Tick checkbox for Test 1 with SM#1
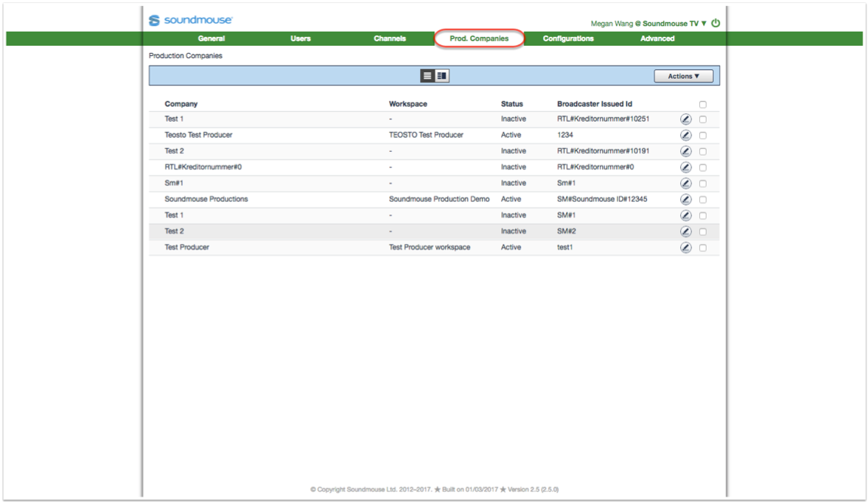 point(702,215)
